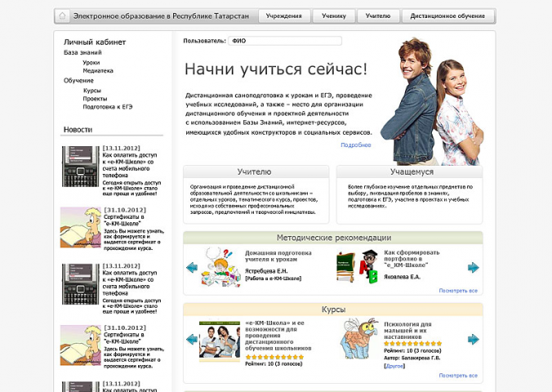Click star rating of е-КМ-Школа course
Screen dimensions: 552x392
pyautogui.click(x=274, y=357)
